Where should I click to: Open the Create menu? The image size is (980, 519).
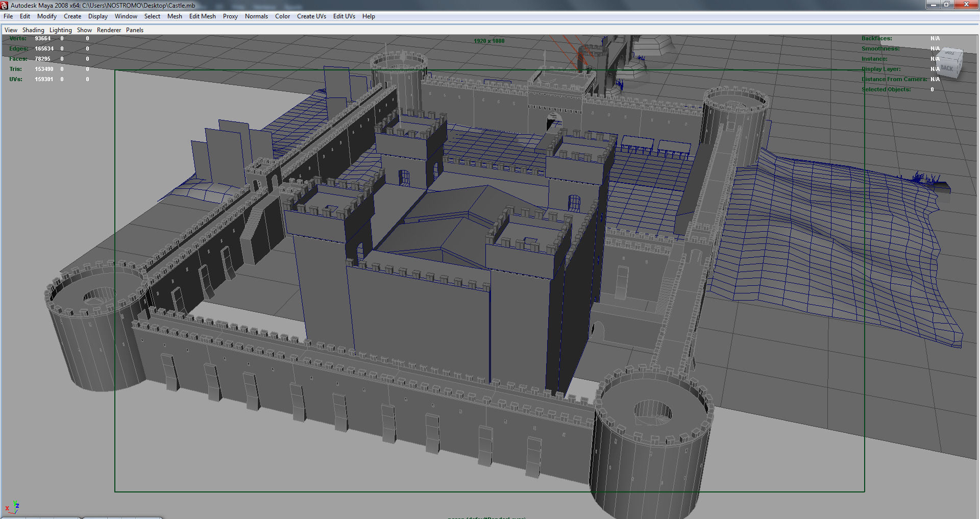coord(72,16)
